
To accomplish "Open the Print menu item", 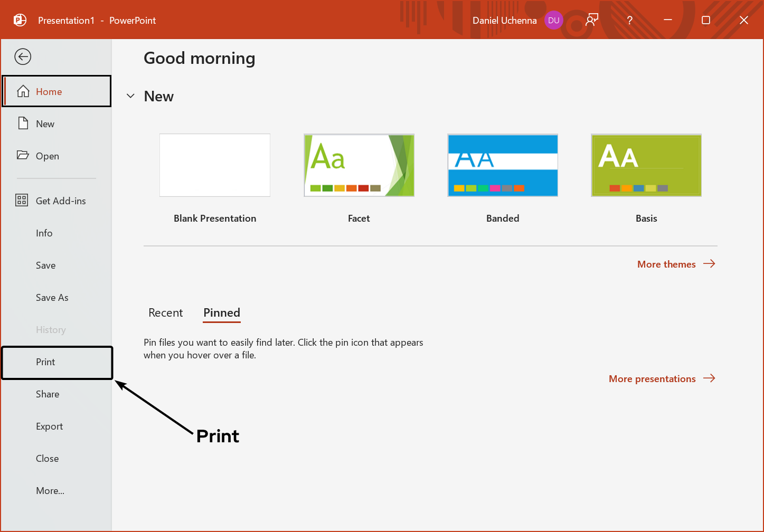I will [46, 362].
